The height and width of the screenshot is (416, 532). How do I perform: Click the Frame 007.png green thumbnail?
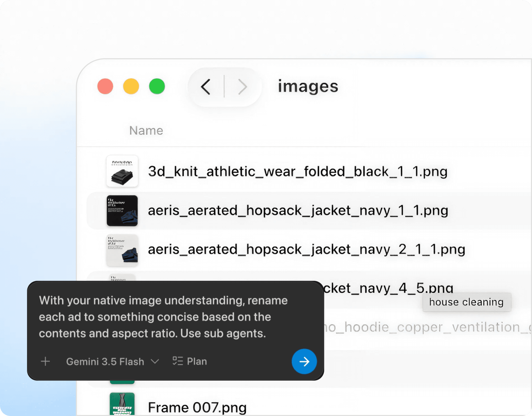click(122, 404)
